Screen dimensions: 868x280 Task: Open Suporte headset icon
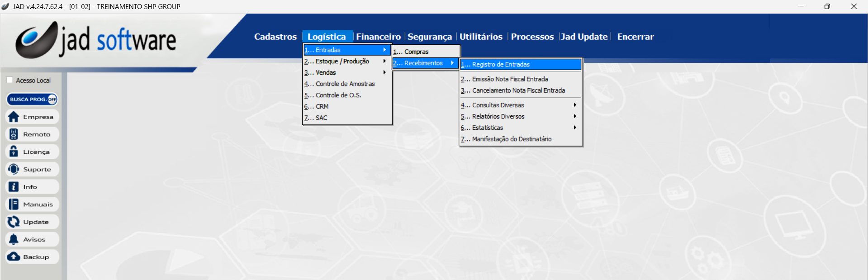click(x=14, y=169)
